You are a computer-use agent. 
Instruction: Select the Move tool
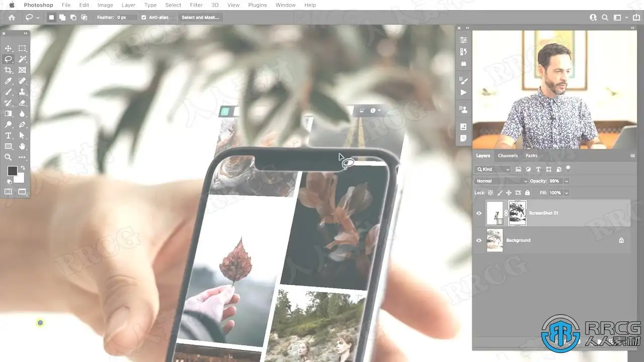click(x=9, y=48)
